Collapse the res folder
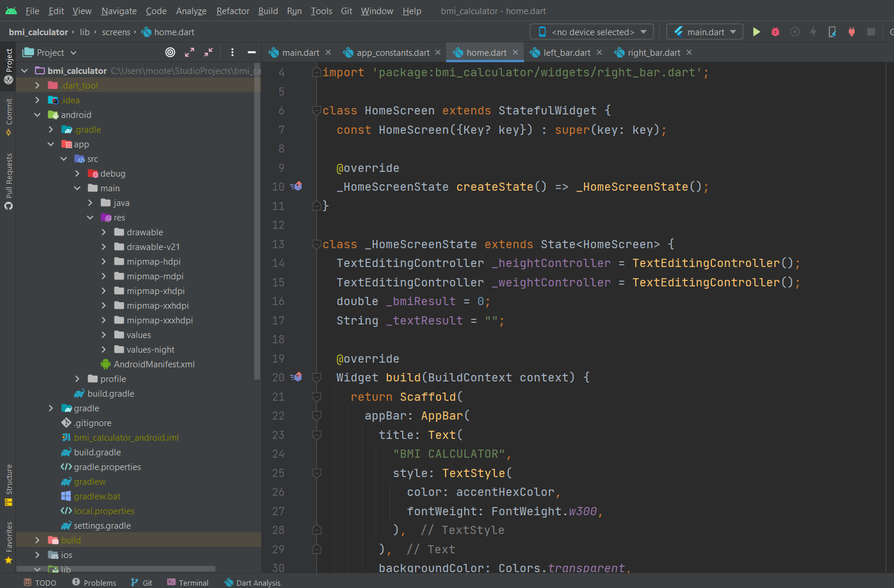The height and width of the screenshot is (588, 894). pyautogui.click(x=90, y=218)
